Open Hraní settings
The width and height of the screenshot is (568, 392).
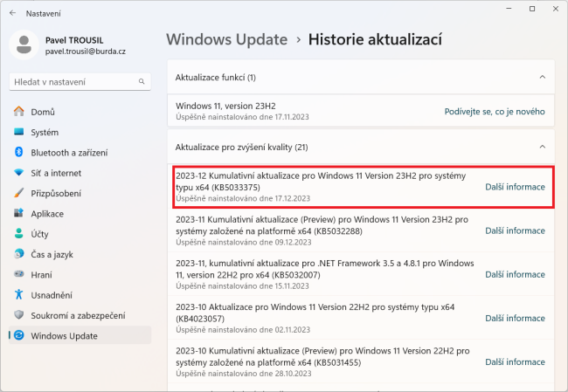pyautogui.click(x=80, y=275)
